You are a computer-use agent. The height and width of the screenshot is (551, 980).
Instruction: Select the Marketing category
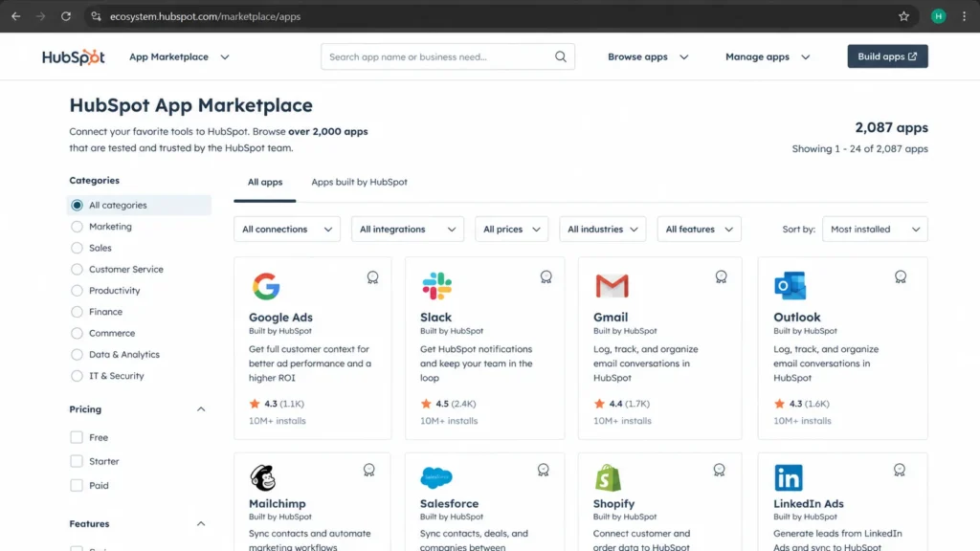(x=77, y=226)
